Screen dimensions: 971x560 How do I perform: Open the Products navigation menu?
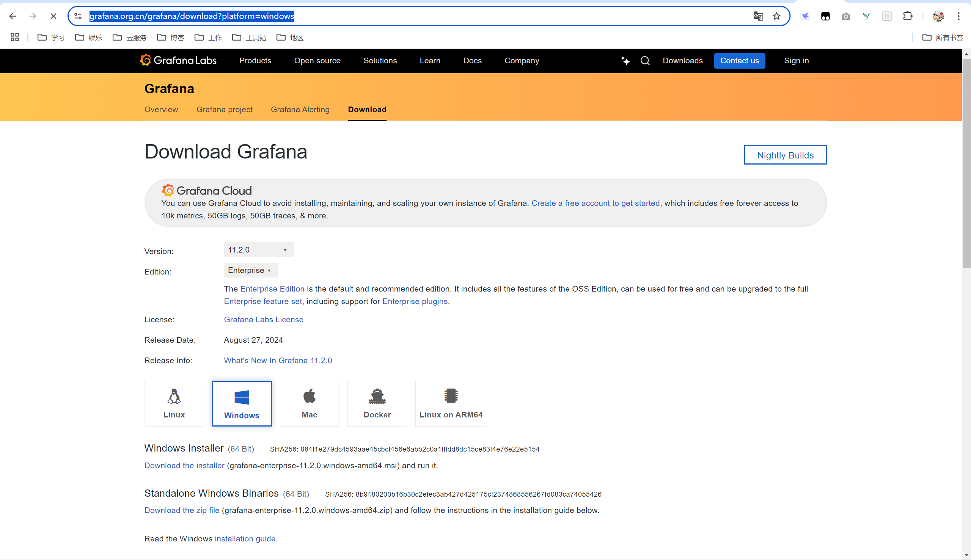pos(255,61)
